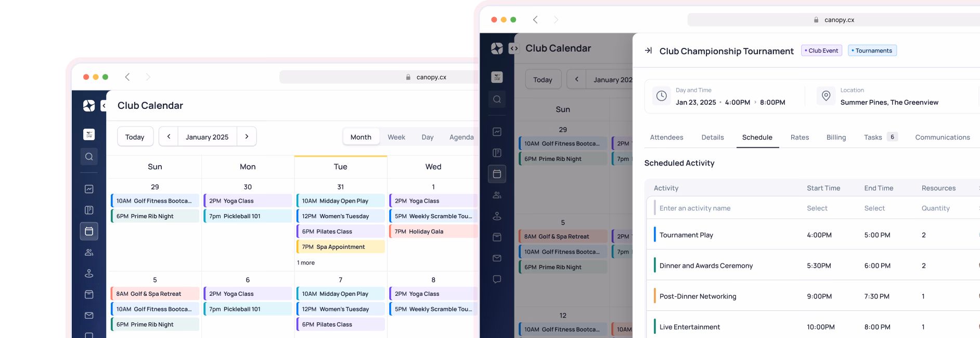The width and height of the screenshot is (980, 338).
Task: Open the mail icon in left window sidebar
Action: pos(89,316)
